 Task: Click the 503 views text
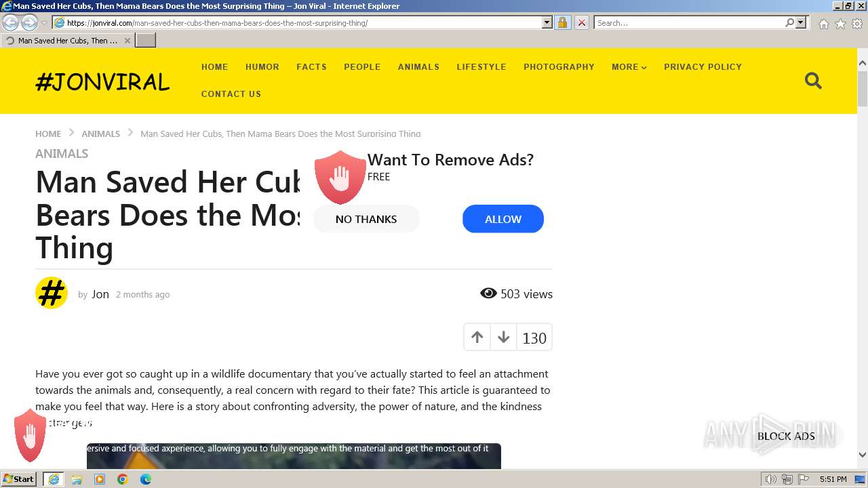click(526, 294)
